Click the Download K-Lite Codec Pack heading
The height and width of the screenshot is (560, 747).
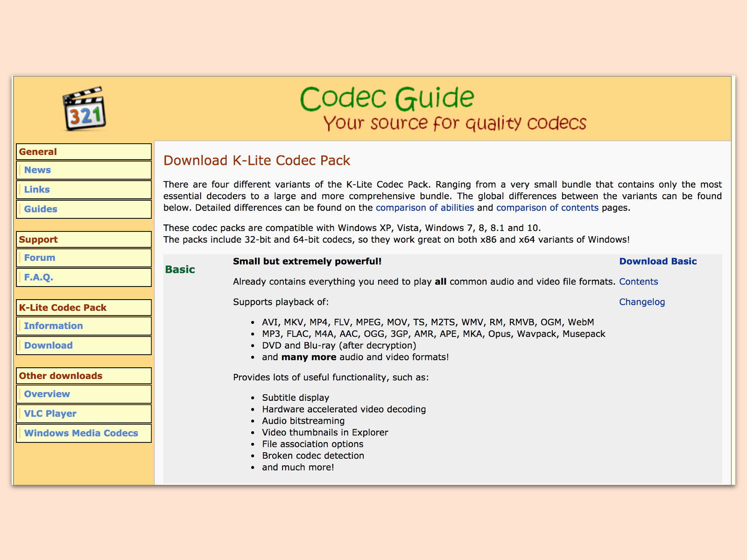257,161
